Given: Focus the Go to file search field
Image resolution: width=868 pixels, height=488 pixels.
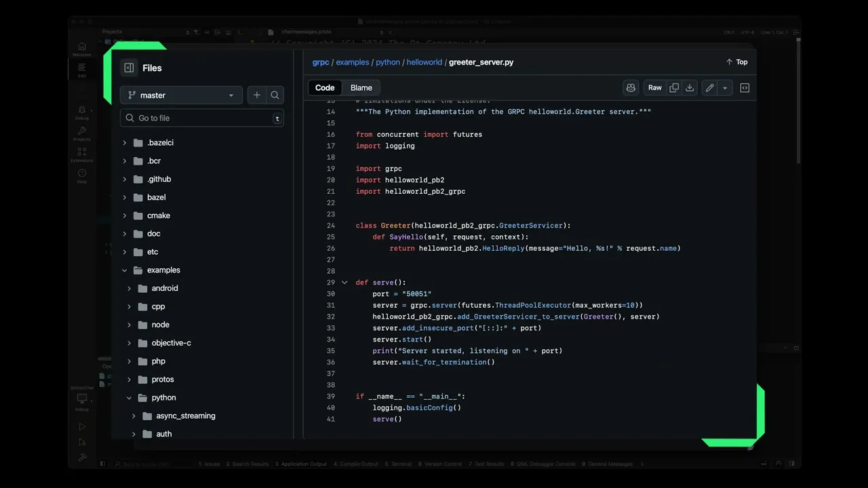Looking at the screenshot, I should tap(202, 118).
